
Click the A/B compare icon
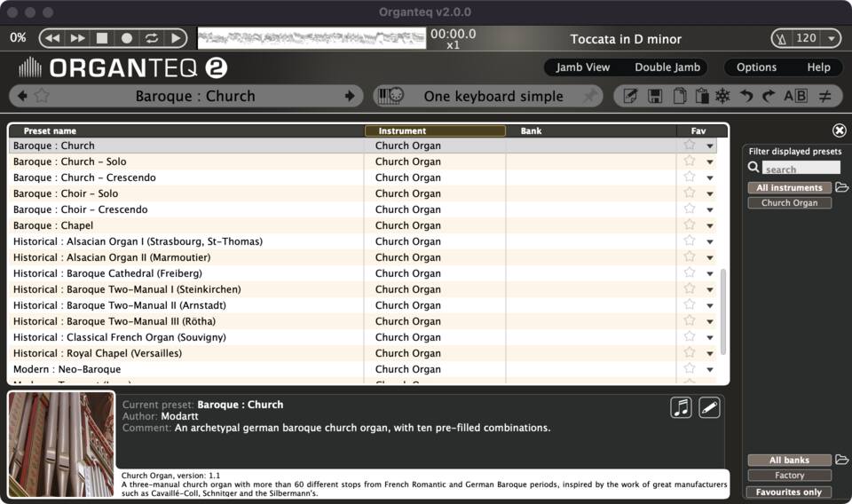pyautogui.click(x=795, y=96)
